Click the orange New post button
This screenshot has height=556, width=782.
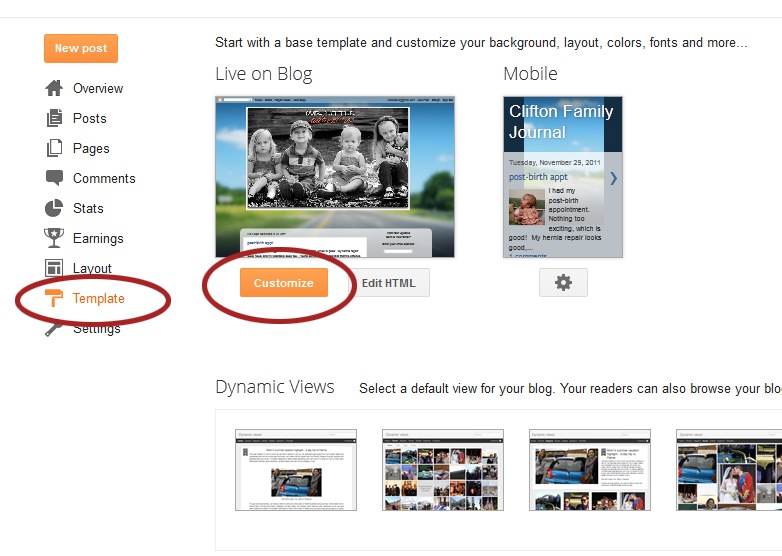pos(81,48)
